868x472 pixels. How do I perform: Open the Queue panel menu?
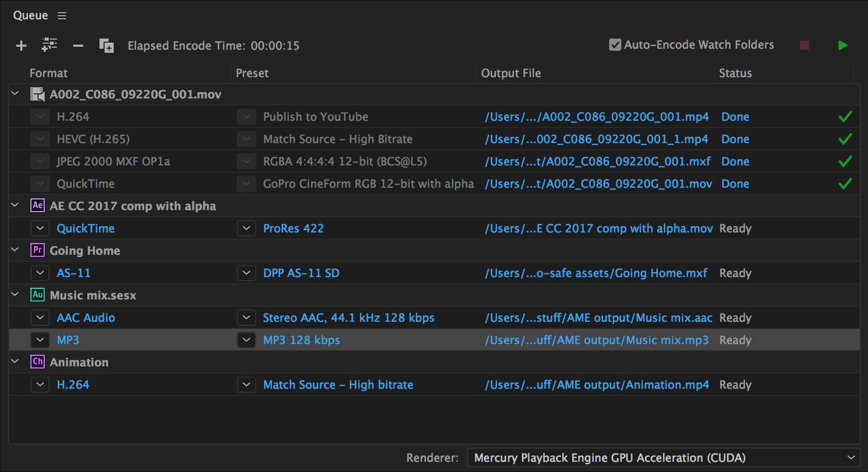(x=61, y=15)
